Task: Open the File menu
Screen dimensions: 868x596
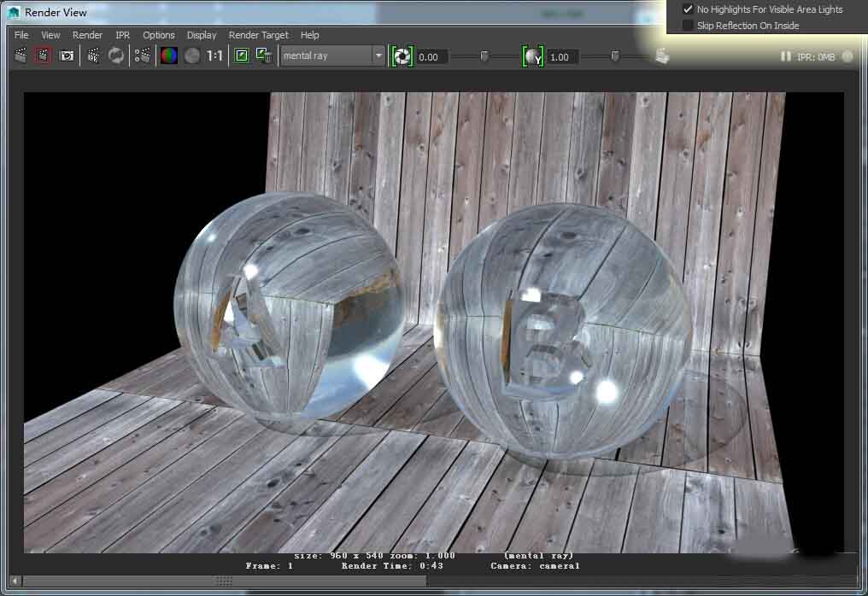Action: (x=21, y=35)
